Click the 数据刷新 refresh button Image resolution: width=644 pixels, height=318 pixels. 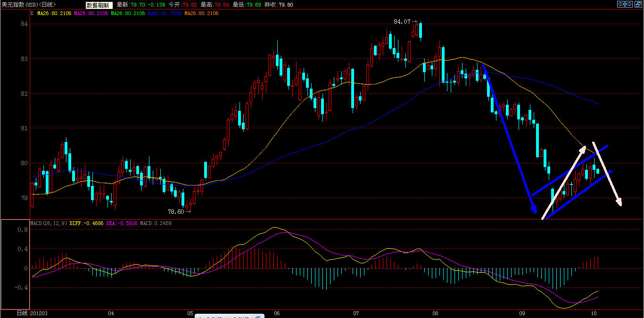point(99,5)
